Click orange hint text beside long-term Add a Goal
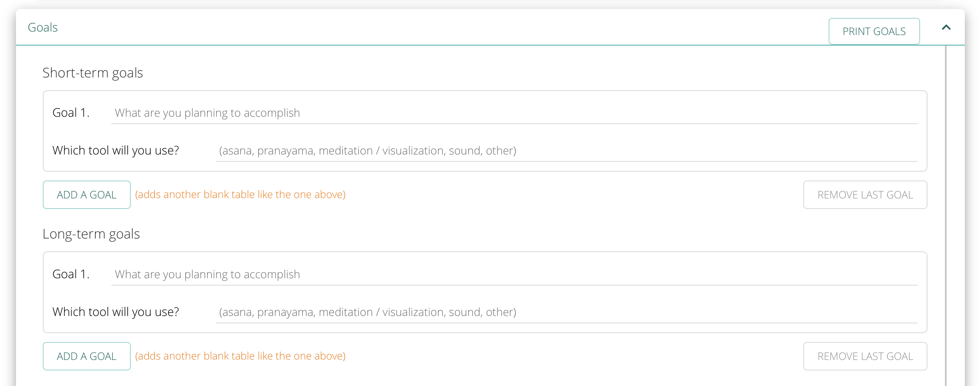This screenshot has height=386, width=980. (x=240, y=356)
